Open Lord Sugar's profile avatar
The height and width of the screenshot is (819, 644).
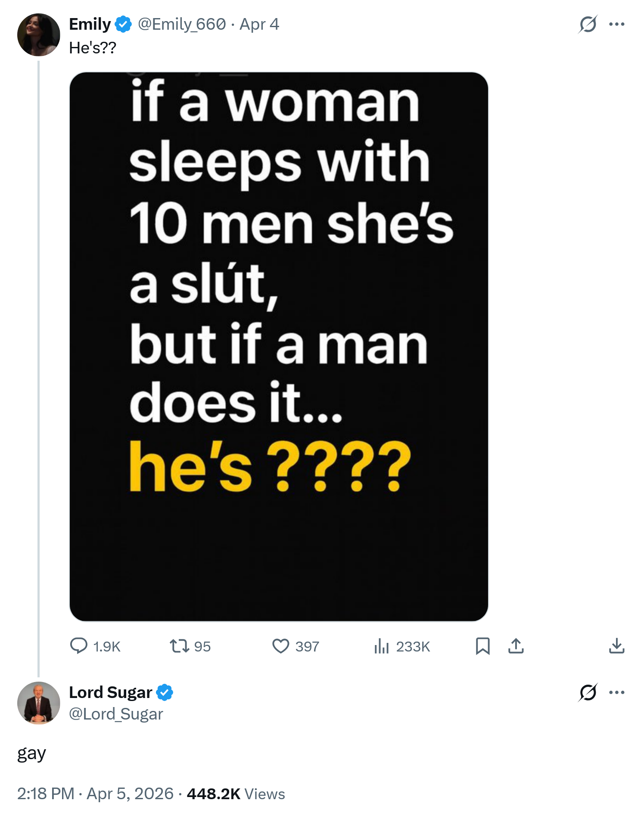point(39,703)
